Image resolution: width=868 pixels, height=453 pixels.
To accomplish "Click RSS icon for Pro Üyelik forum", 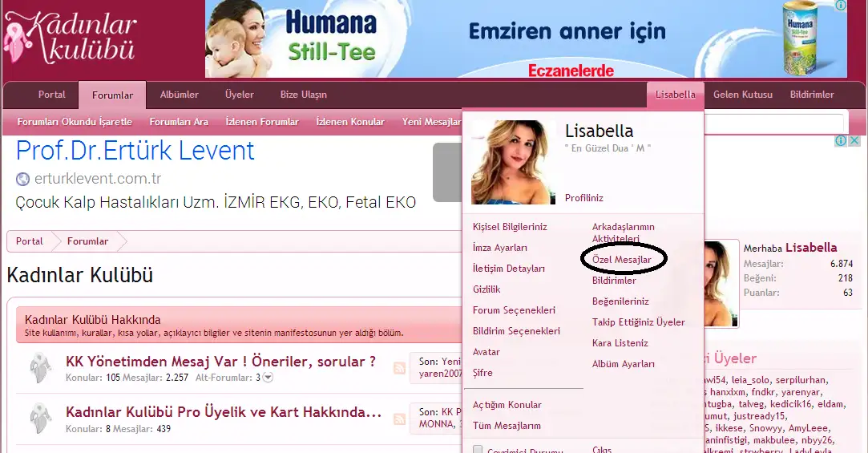I will point(399,419).
